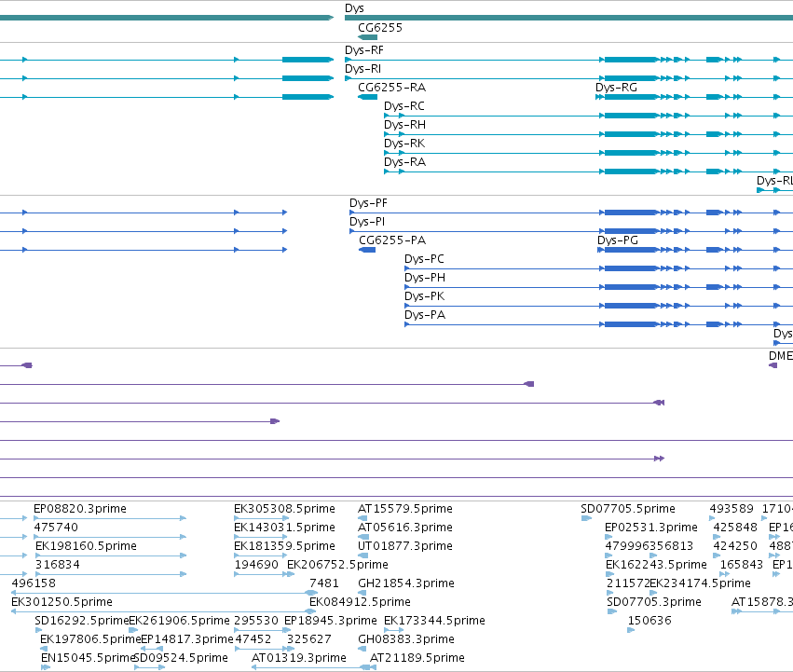The image size is (793, 672).
Task: Open EST SD07705.3prime
Action: (654, 602)
